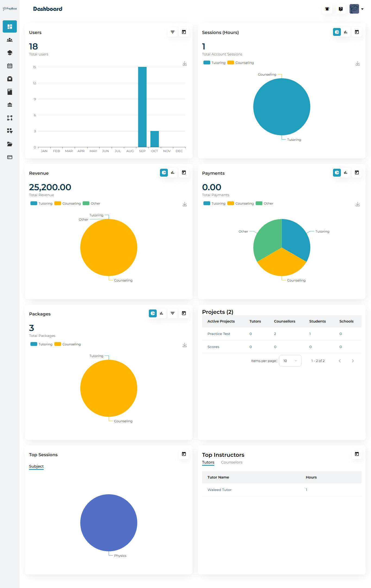Open the Practice Test project

pos(219,334)
